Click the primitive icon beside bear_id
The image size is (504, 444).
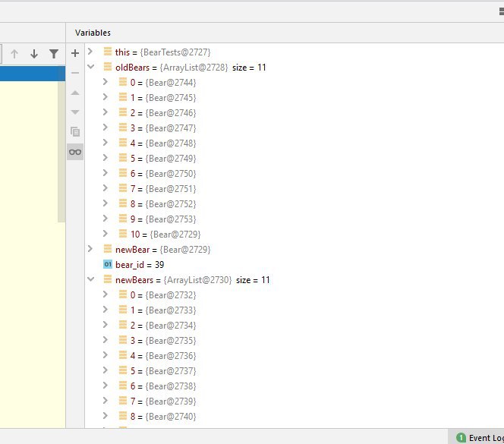[x=108, y=264]
